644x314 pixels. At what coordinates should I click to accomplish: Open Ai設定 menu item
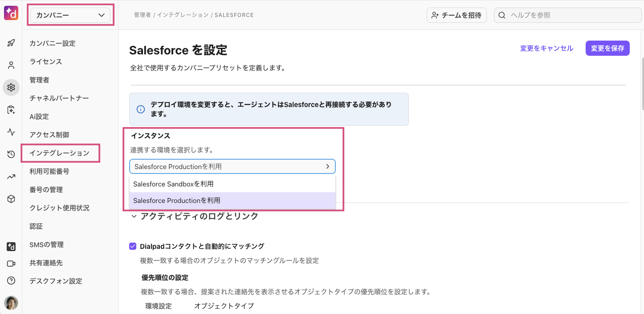coord(39,116)
